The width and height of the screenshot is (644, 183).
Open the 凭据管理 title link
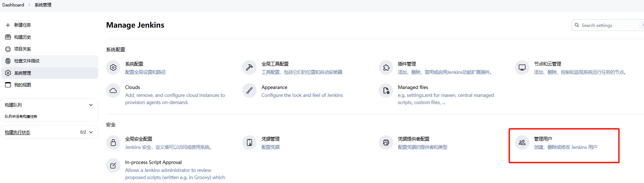(x=271, y=139)
